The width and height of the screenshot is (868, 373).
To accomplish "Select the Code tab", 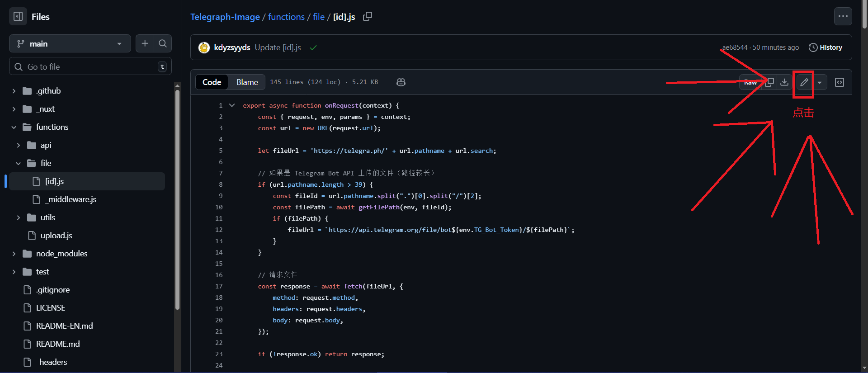I will [x=212, y=82].
